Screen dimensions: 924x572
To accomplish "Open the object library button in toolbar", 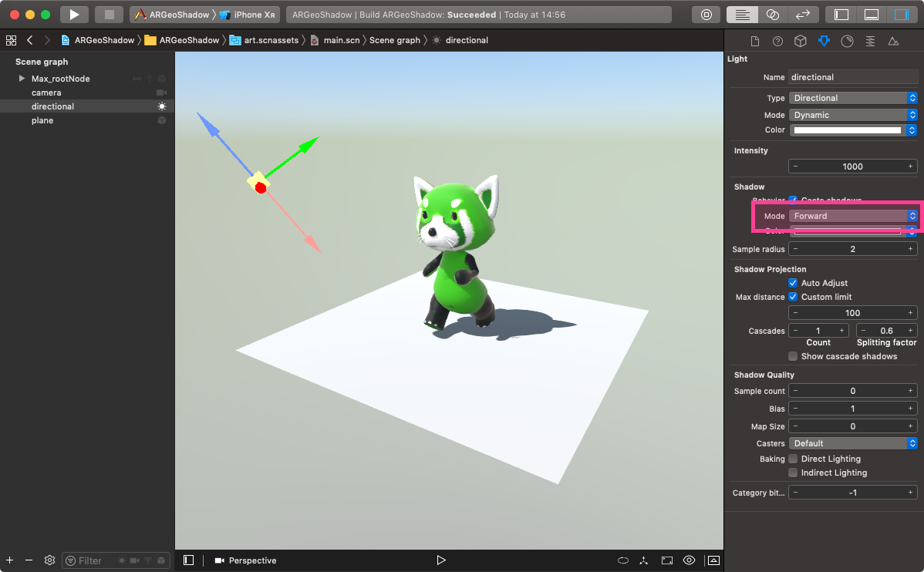I will tap(706, 15).
